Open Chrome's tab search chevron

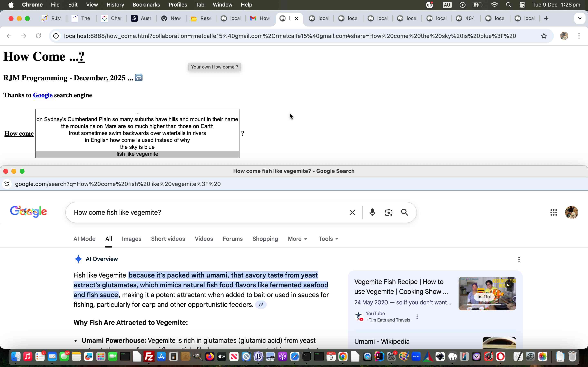[580, 18]
